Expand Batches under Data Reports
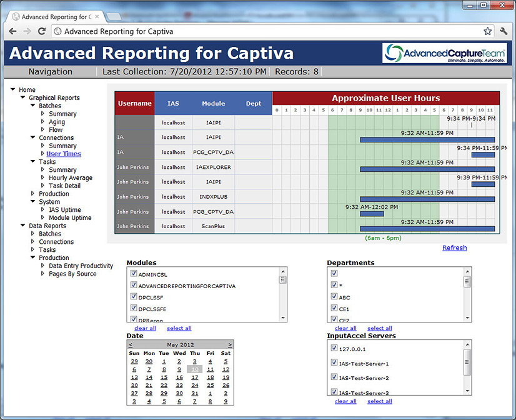The width and height of the screenshot is (516, 420). pyautogui.click(x=32, y=234)
